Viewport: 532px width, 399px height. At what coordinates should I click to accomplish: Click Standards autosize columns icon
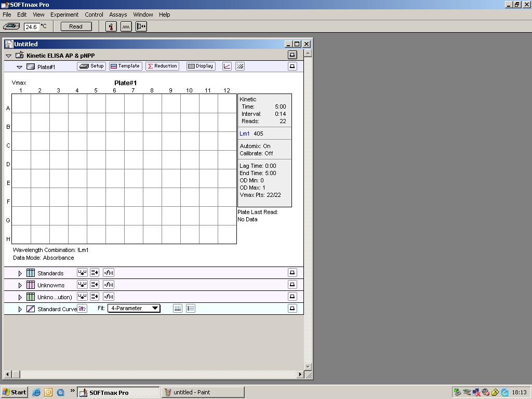tap(82, 272)
